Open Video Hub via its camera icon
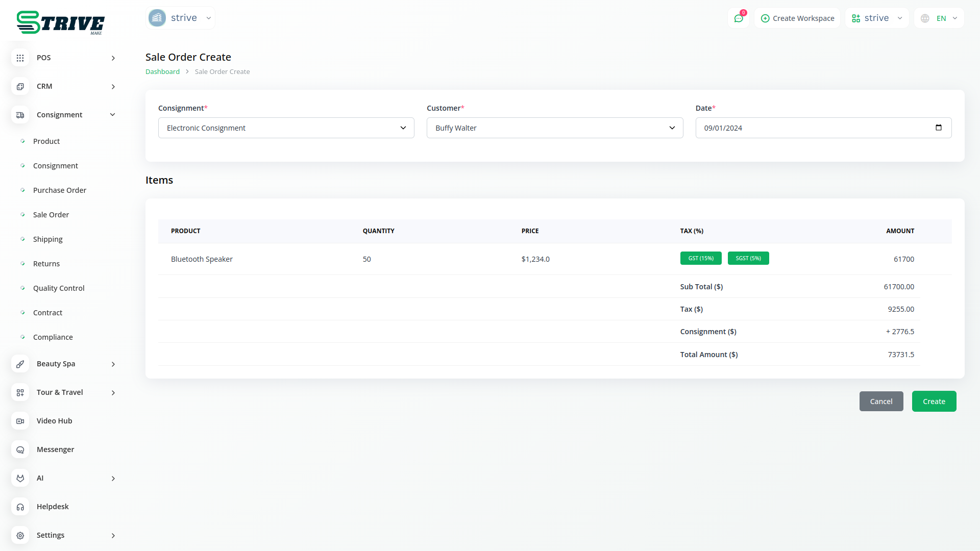 point(20,421)
